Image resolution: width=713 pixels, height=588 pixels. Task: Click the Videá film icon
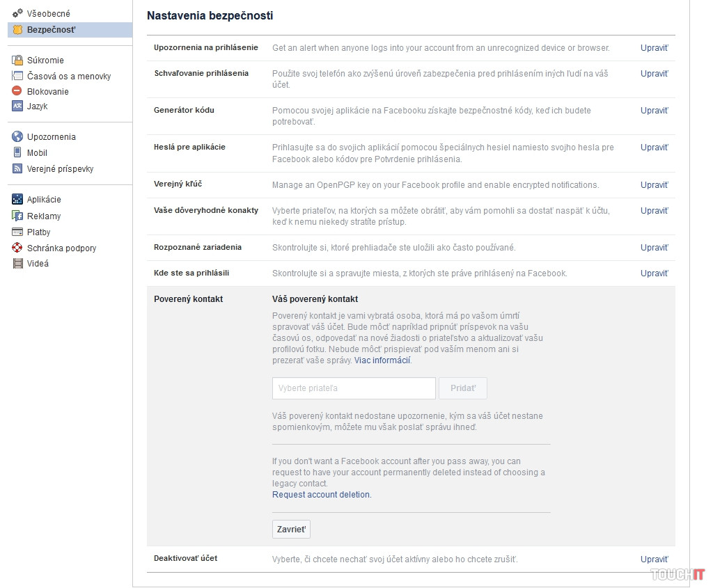[x=17, y=264]
